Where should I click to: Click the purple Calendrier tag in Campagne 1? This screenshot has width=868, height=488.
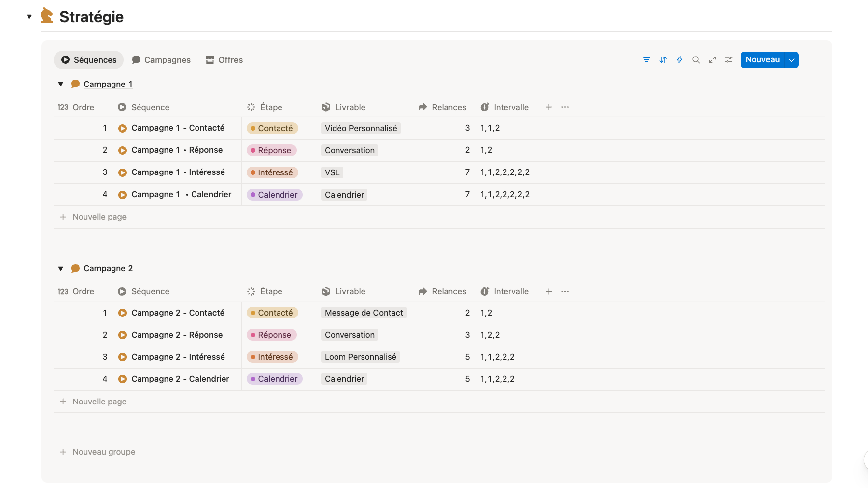coord(274,195)
